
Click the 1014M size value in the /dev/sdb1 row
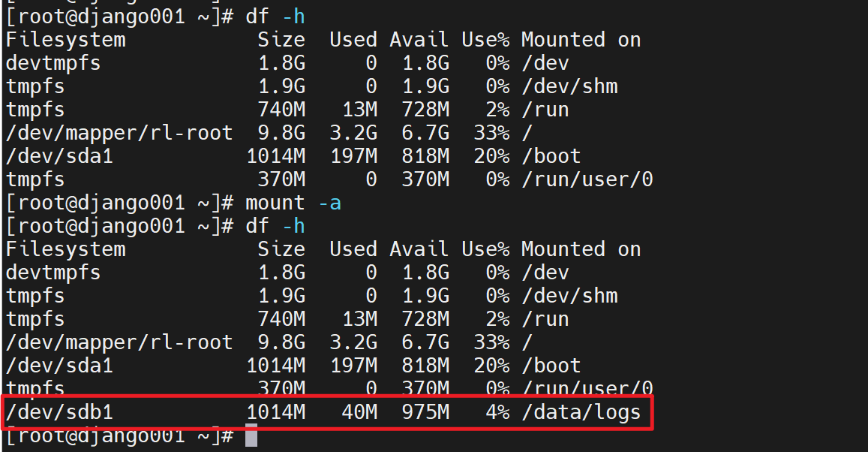[275, 412]
